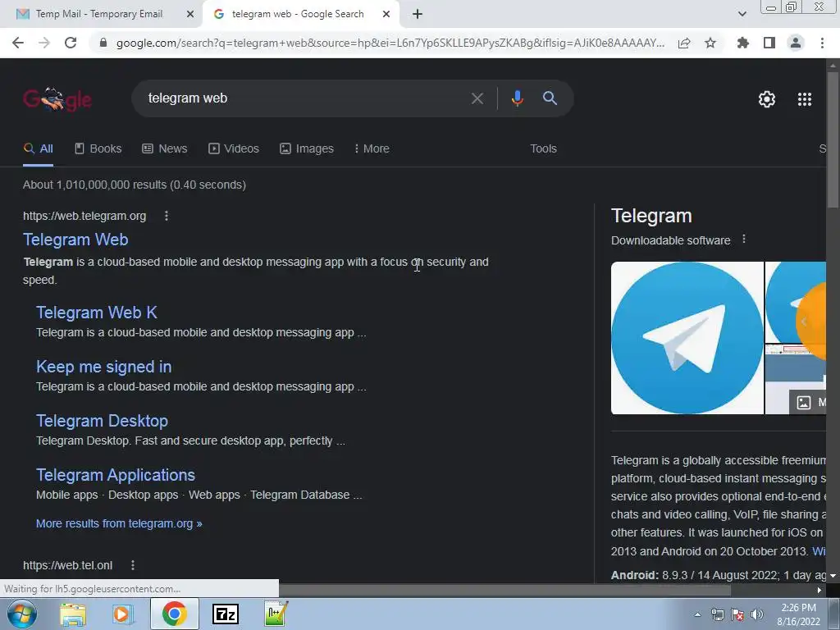Viewport: 840px width, 630px height.
Task: Switch to News results
Action: [164, 148]
